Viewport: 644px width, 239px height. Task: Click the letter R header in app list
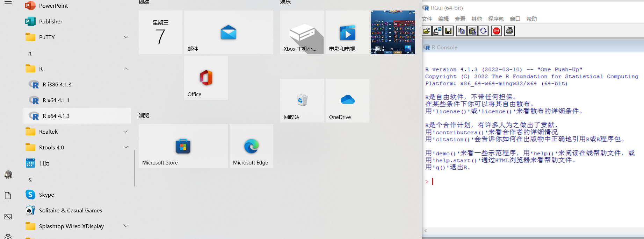tap(30, 54)
